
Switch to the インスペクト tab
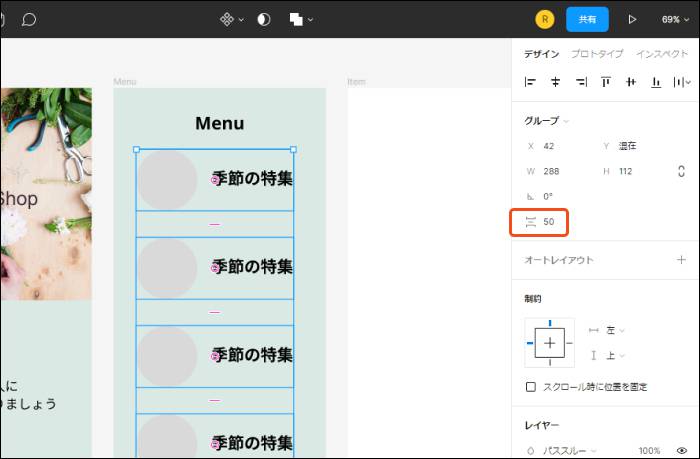(x=661, y=54)
